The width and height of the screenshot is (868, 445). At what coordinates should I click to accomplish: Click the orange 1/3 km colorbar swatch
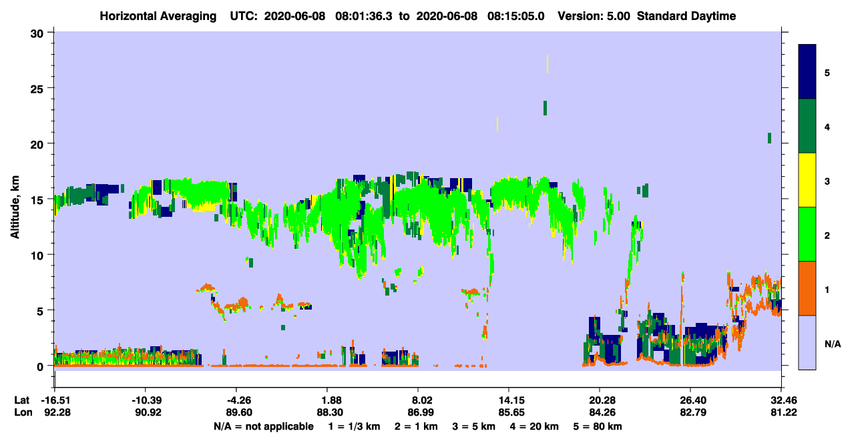point(807,288)
